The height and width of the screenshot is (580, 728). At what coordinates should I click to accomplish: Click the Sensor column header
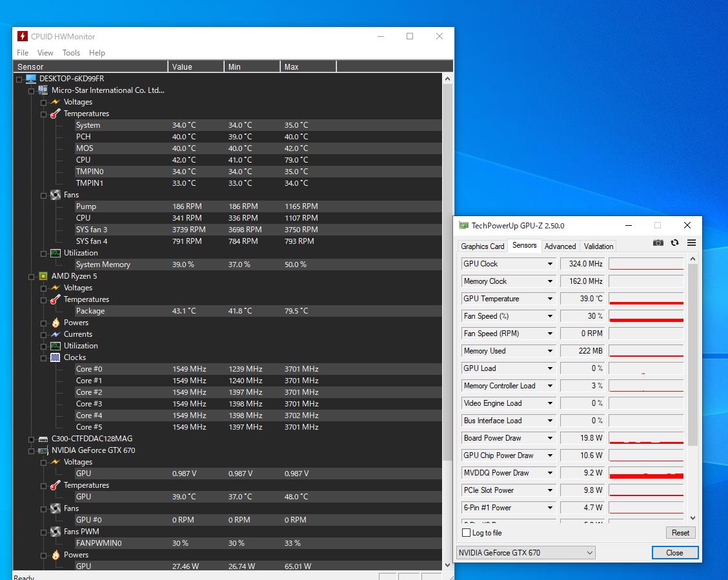(90, 67)
